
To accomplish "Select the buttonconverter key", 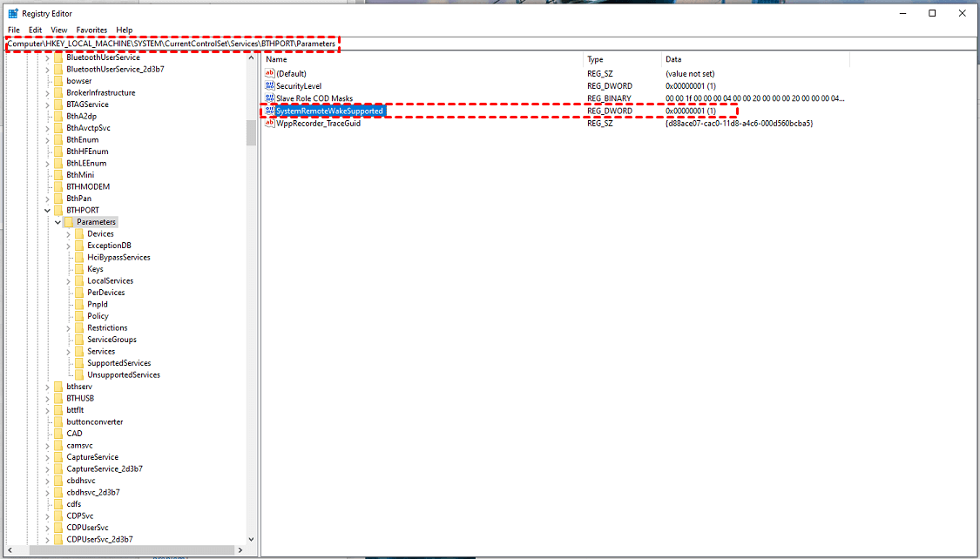I will (x=94, y=421).
